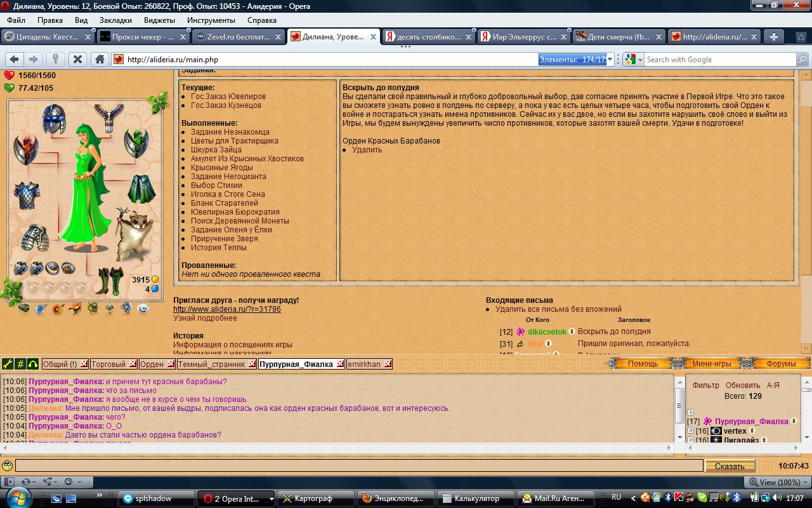Close the Темный_странник chat tab
This screenshot has height=508, width=812.
point(252,364)
